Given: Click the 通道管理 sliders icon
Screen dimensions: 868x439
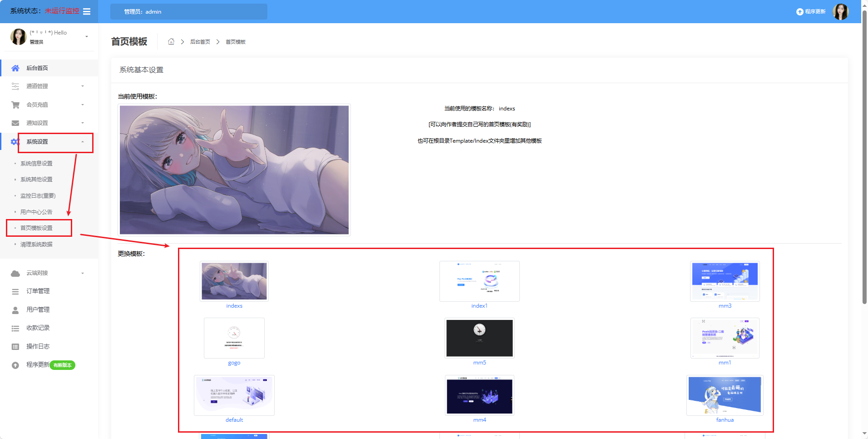Looking at the screenshot, I should (x=15, y=86).
